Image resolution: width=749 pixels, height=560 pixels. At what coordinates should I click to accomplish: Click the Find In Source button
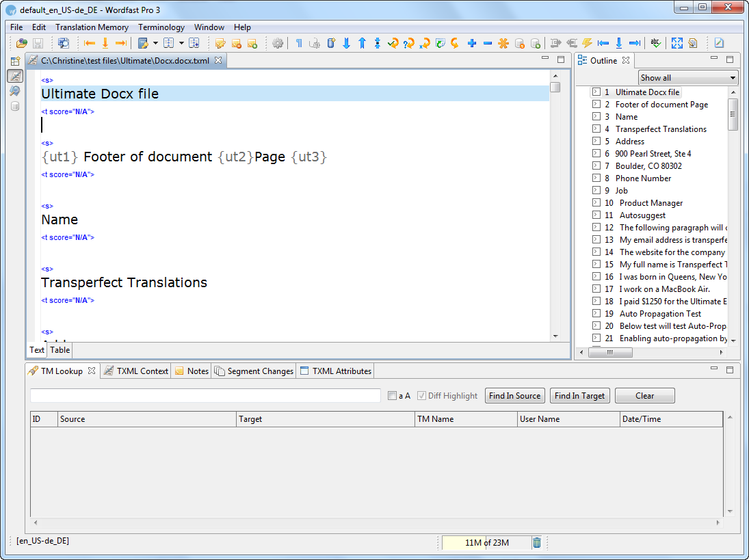[x=514, y=396]
